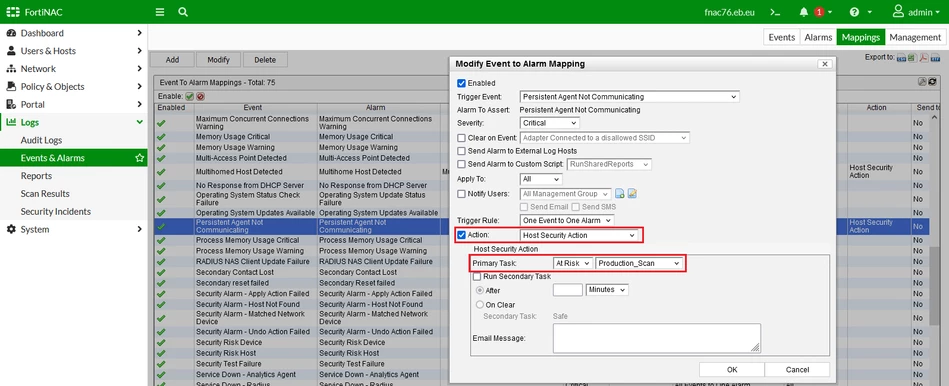This screenshot has height=386, width=949.
Task: Open the help question mark icon
Action: (x=855, y=12)
